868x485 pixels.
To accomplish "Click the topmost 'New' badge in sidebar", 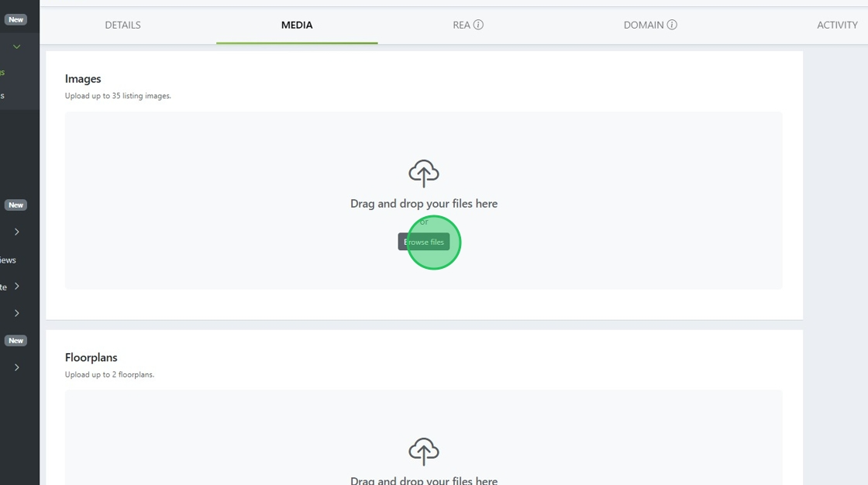I will pos(15,19).
